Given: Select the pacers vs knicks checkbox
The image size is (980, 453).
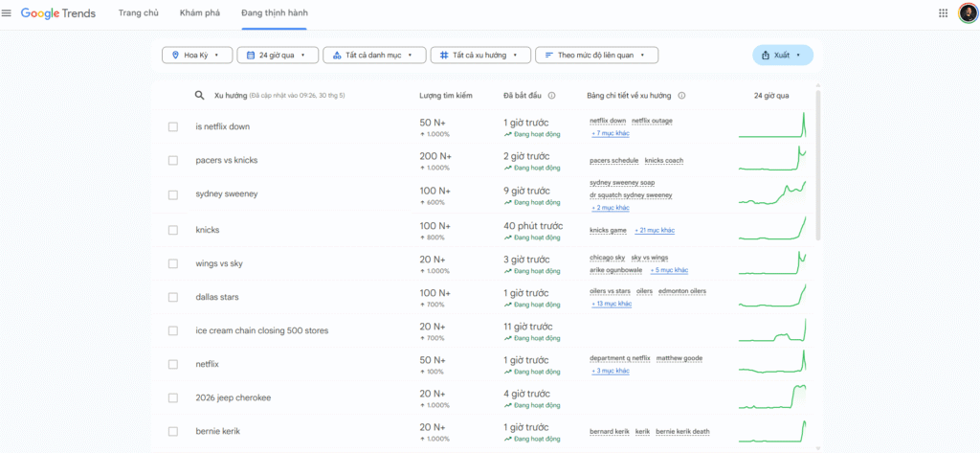Looking at the screenshot, I should click(173, 161).
